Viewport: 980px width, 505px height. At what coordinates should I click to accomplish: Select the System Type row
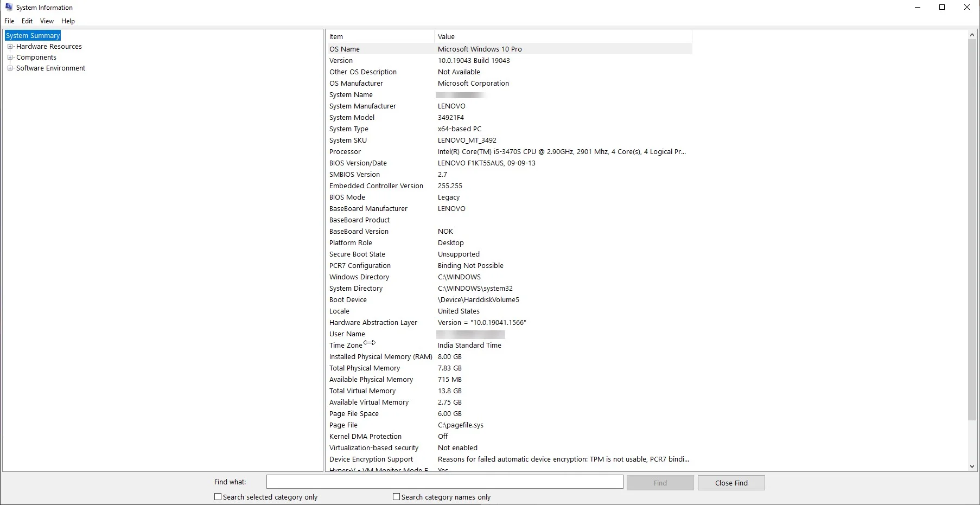pyautogui.click(x=509, y=129)
